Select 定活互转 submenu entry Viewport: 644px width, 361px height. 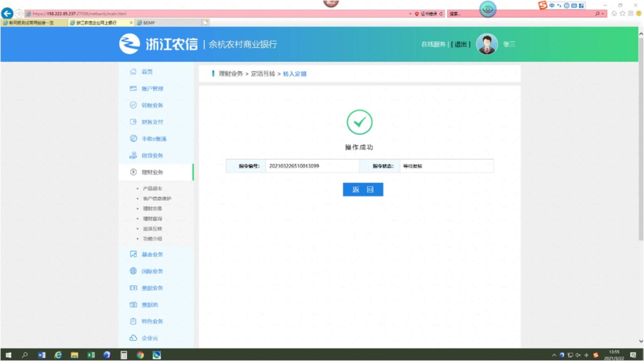click(153, 229)
